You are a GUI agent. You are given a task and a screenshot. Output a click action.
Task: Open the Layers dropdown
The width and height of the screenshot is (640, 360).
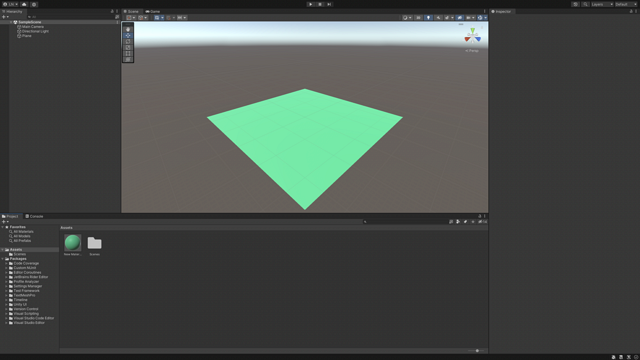tap(602, 4)
